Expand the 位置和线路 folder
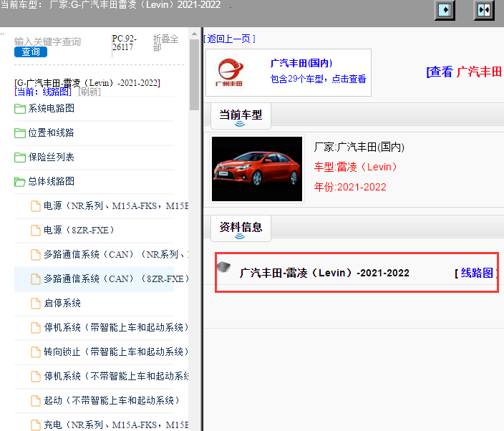The width and height of the screenshot is (504, 431). (x=51, y=132)
